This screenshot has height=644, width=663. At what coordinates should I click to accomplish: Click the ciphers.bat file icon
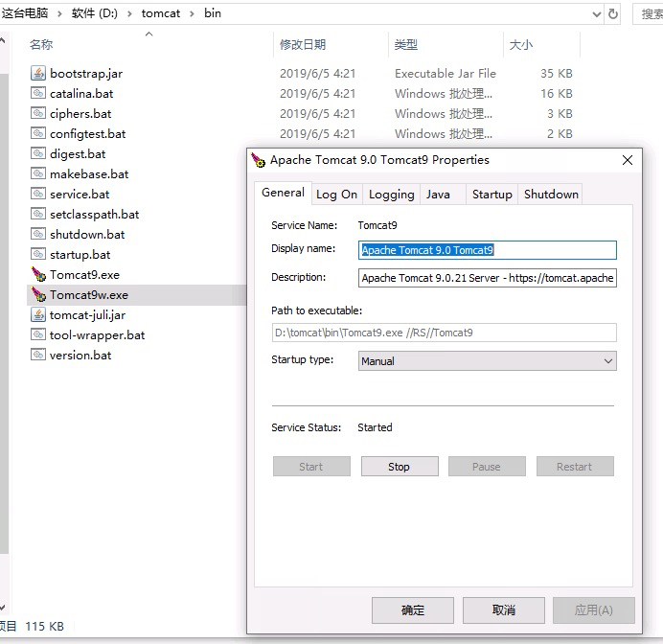click(x=38, y=113)
